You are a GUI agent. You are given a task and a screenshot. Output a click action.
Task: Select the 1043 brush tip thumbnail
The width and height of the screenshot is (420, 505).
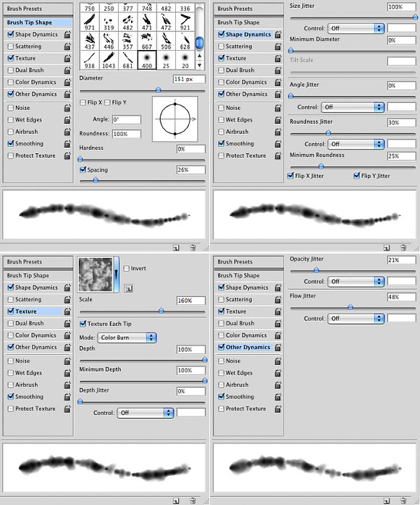click(x=109, y=60)
